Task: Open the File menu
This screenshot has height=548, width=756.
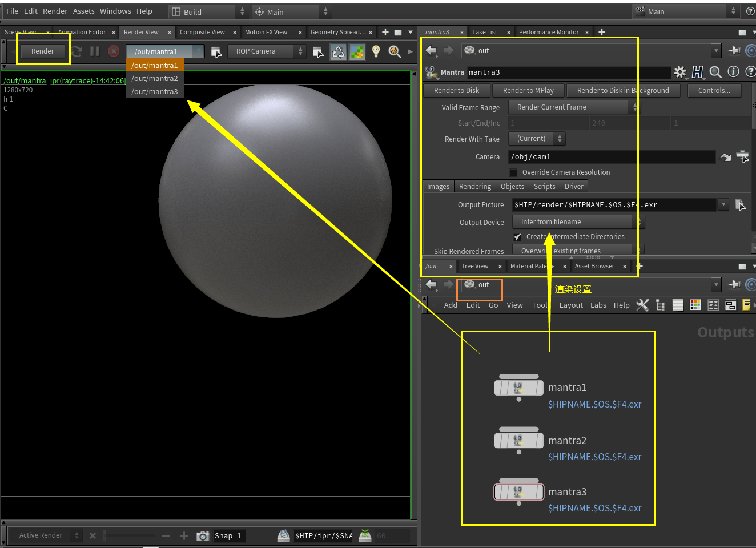Action: (12, 11)
